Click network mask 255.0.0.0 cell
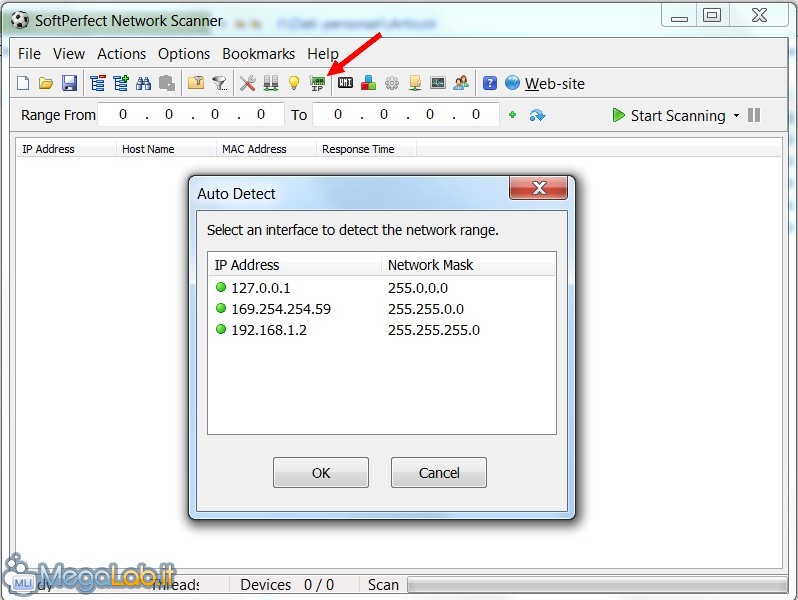Screen dimensions: 798x600 coord(418,288)
